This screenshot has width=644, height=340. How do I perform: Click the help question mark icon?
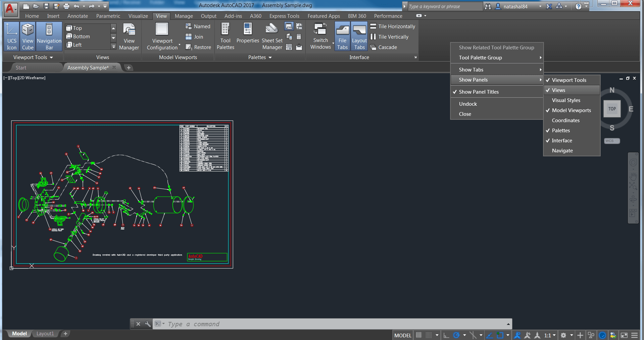tap(578, 6)
